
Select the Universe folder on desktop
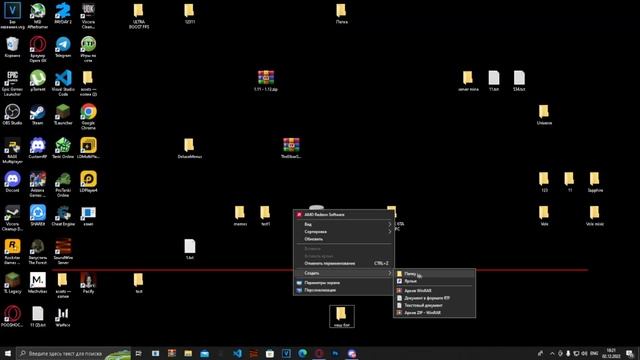point(544,114)
